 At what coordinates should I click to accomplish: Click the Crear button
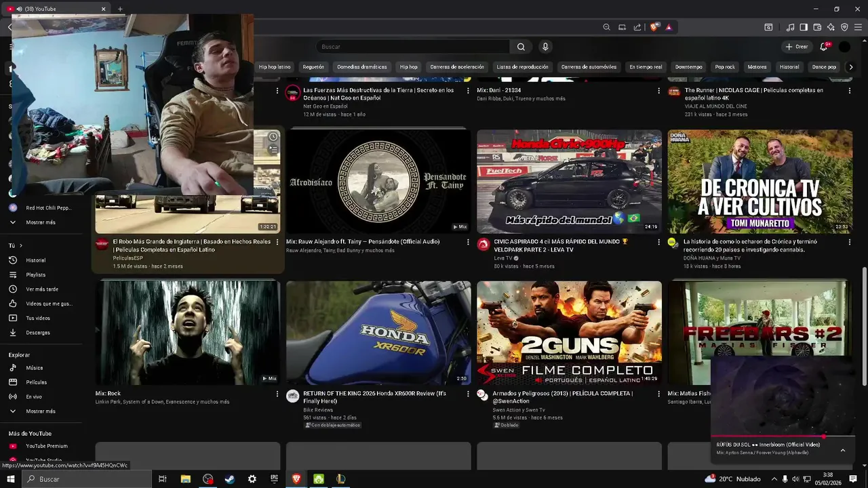[796, 47]
